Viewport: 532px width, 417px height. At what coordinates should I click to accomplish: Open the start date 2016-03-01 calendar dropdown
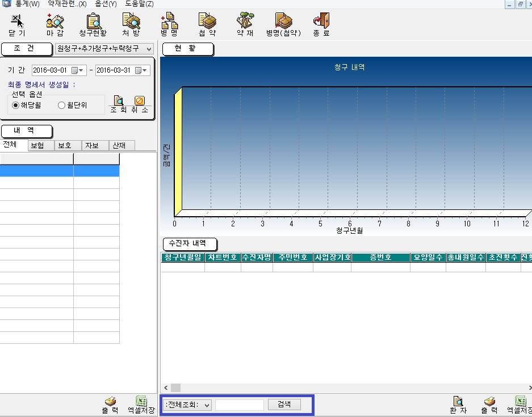tap(78, 70)
